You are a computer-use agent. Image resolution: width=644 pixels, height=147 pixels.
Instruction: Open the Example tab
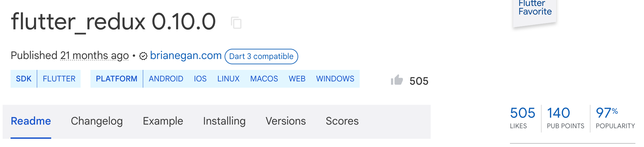[x=163, y=121]
